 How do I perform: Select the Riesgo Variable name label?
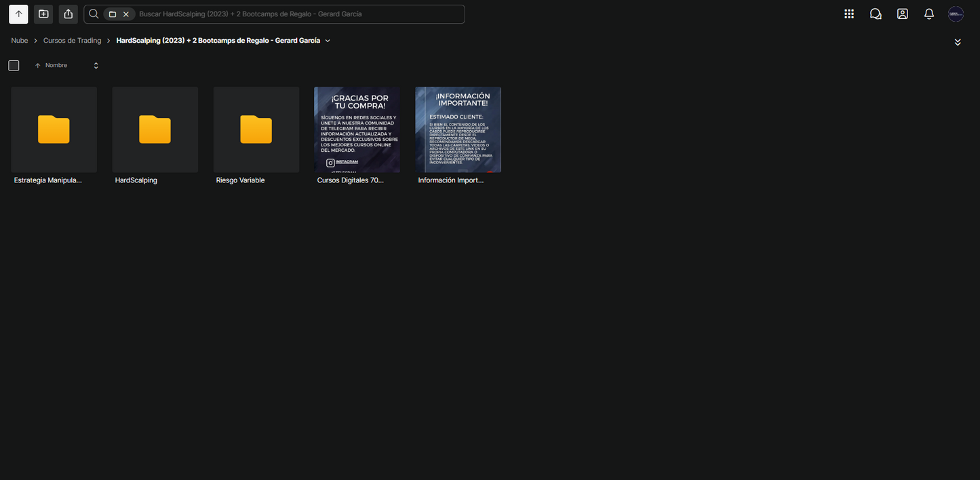[240, 180]
